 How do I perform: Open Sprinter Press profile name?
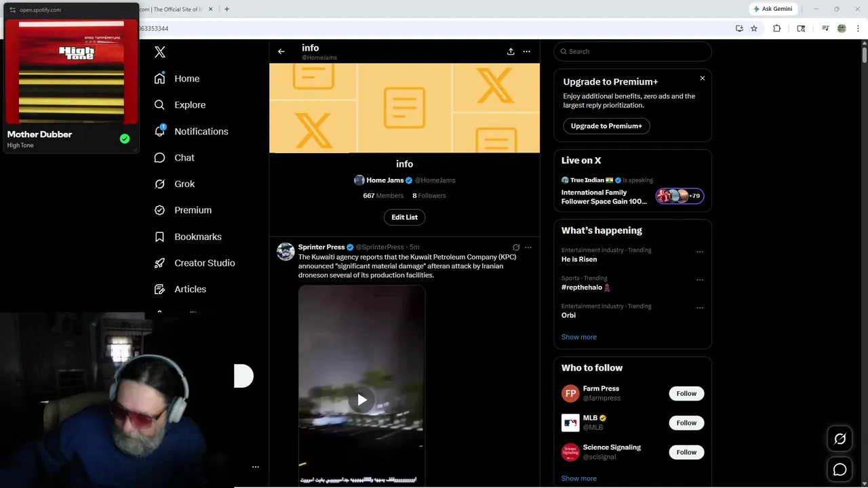click(321, 247)
